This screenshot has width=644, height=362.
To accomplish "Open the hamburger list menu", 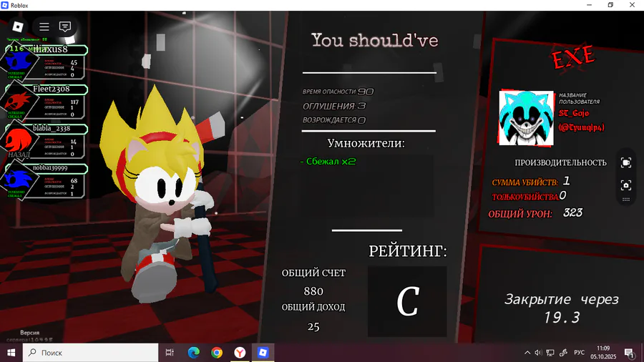I will (x=44, y=26).
